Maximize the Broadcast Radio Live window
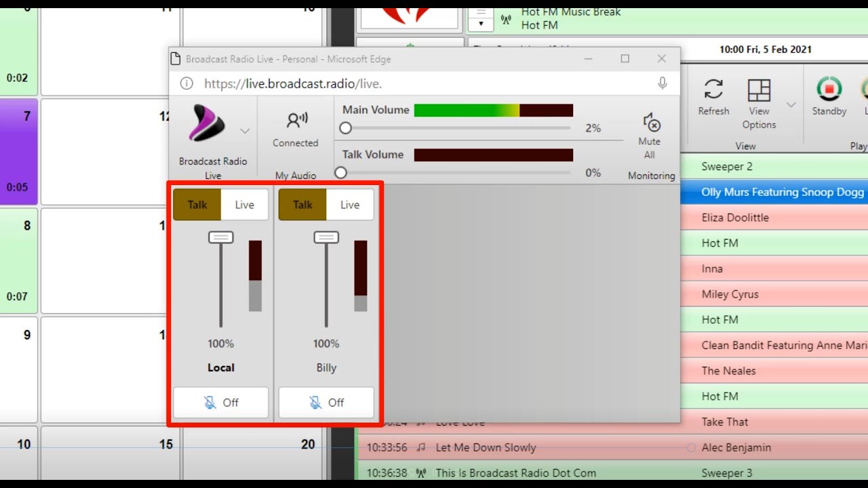Screen dimensions: 868x488 (x=625, y=59)
